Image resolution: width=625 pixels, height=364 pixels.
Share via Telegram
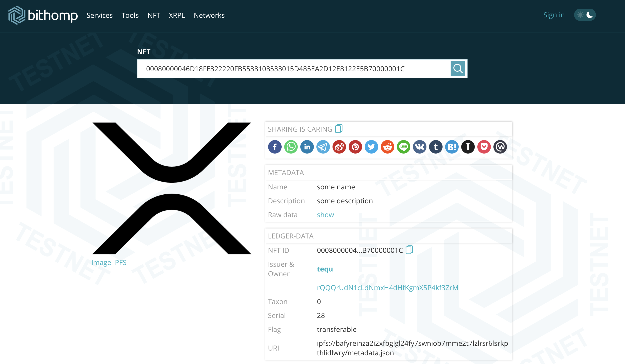click(323, 147)
